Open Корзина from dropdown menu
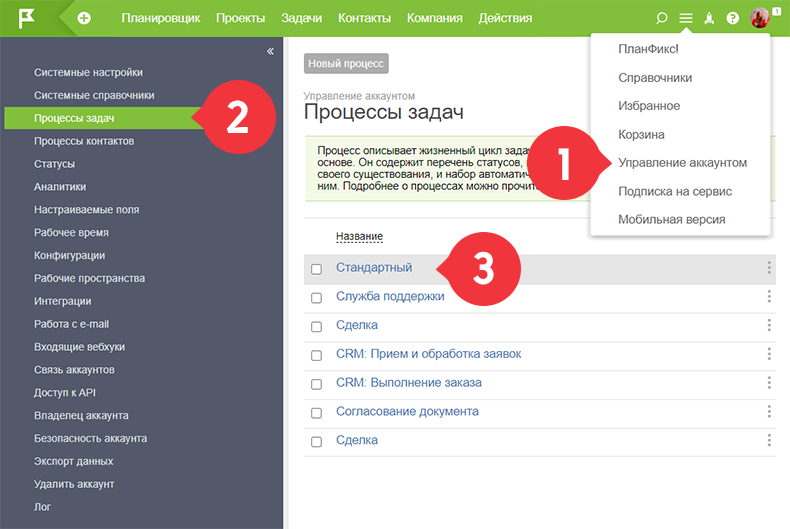This screenshot has width=790, height=529. pyautogui.click(x=641, y=135)
